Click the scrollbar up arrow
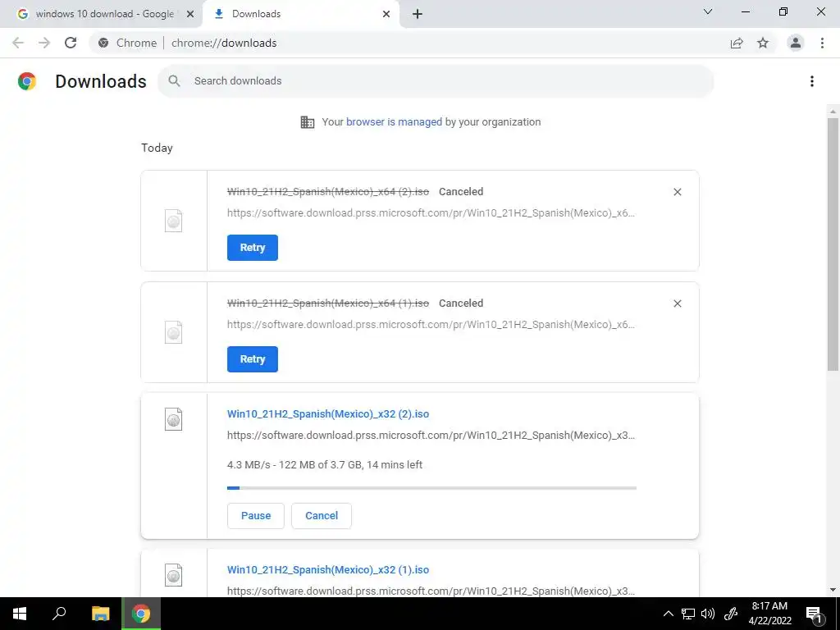The height and width of the screenshot is (630, 840). click(x=833, y=111)
